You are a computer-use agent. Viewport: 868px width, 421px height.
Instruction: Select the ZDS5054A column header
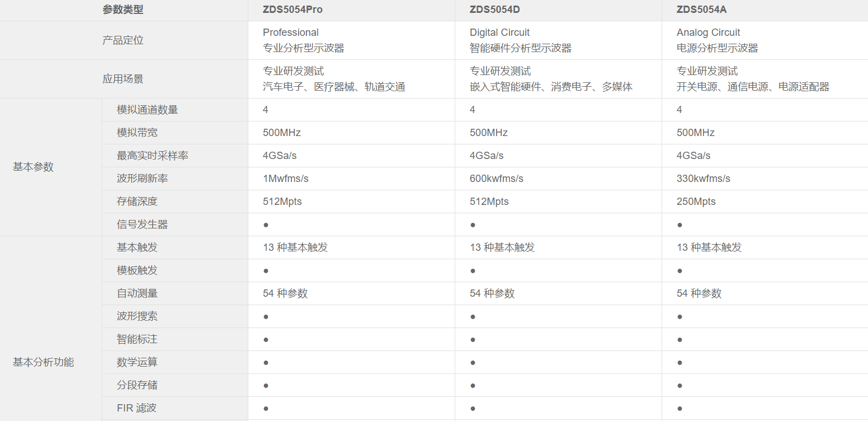click(765, 10)
